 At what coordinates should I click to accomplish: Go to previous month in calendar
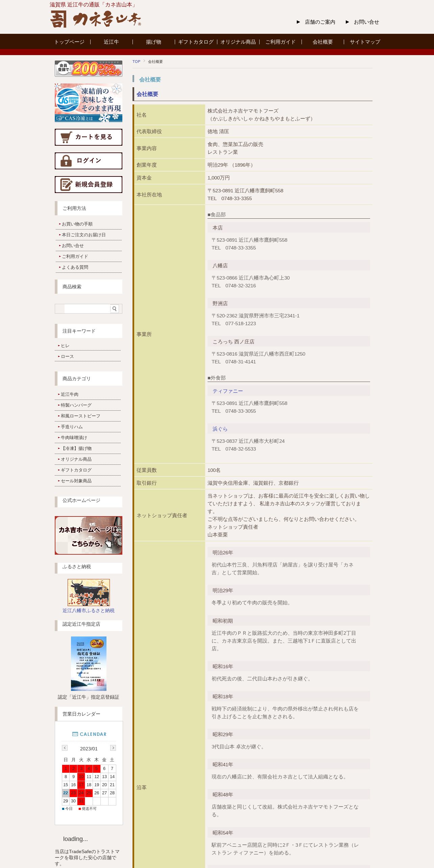65,748
